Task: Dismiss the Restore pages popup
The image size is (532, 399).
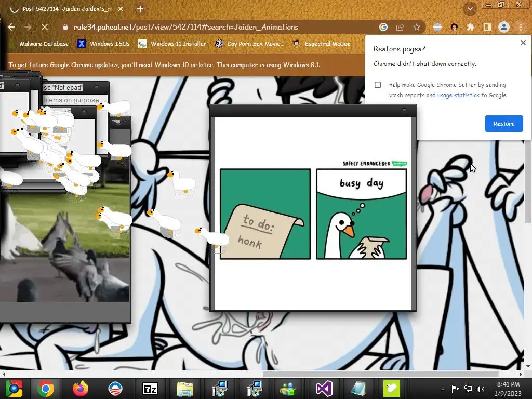Action: pos(523,43)
